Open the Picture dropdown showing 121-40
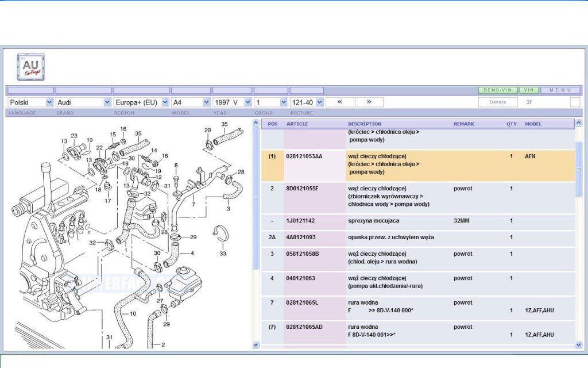Viewport: 588px width, 368px height. tap(307, 102)
